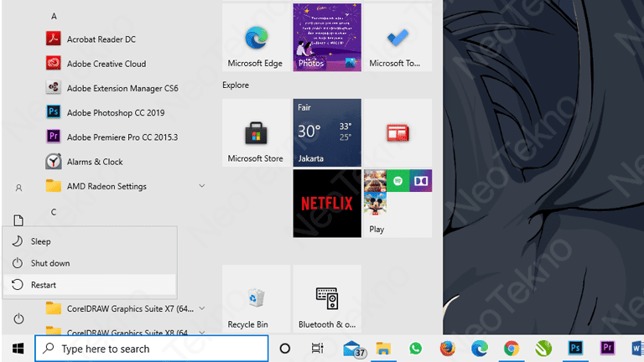Image resolution: width=644 pixels, height=362 pixels.
Task: Open the Bluetooth & other devices tile
Action: [x=327, y=299]
